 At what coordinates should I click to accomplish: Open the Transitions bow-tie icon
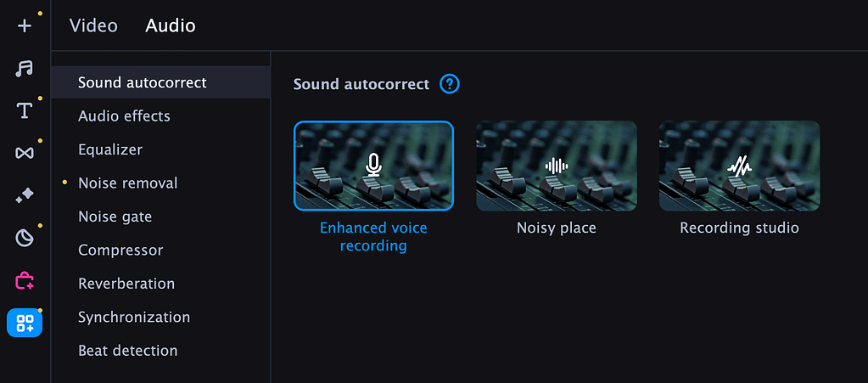click(x=25, y=153)
